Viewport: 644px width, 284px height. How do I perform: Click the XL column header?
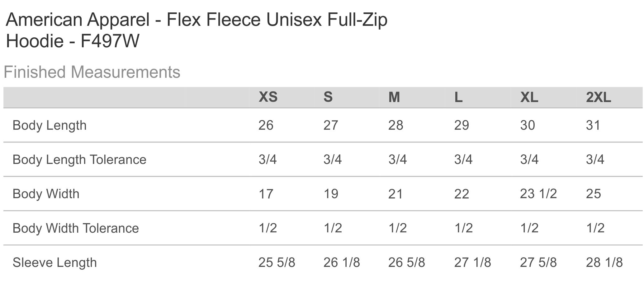click(529, 97)
